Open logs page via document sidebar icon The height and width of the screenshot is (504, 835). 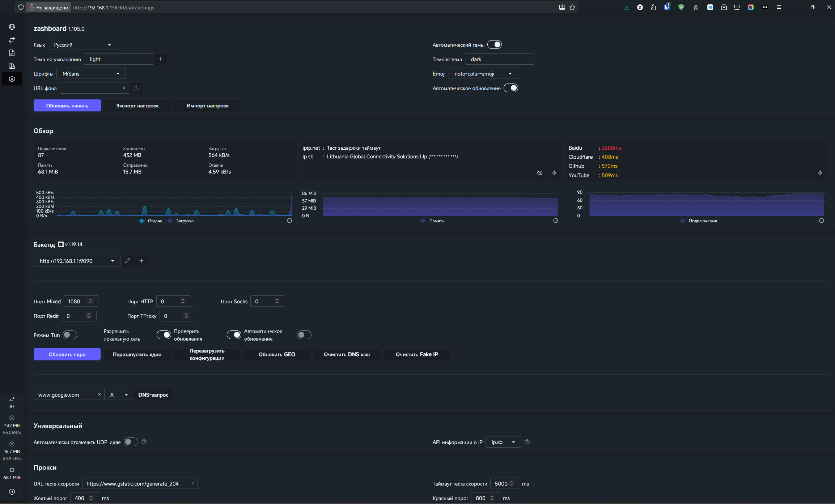coord(12,53)
